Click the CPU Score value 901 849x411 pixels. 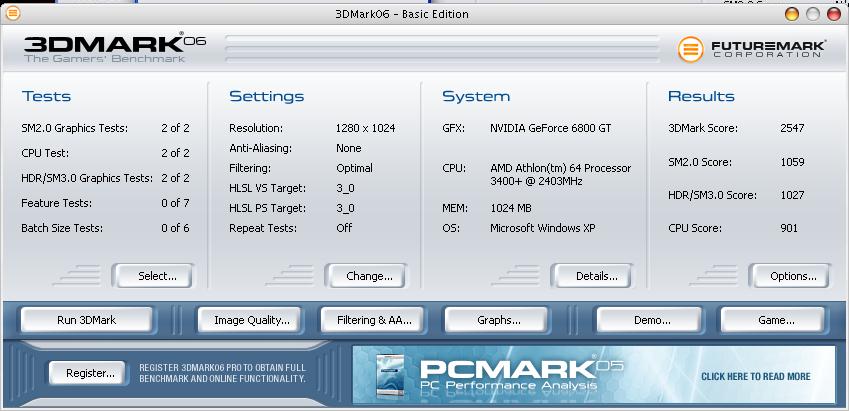(789, 228)
